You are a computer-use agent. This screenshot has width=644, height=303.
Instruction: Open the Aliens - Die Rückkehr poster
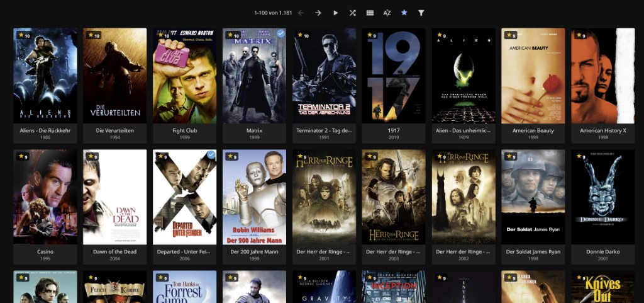pos(45,76)
